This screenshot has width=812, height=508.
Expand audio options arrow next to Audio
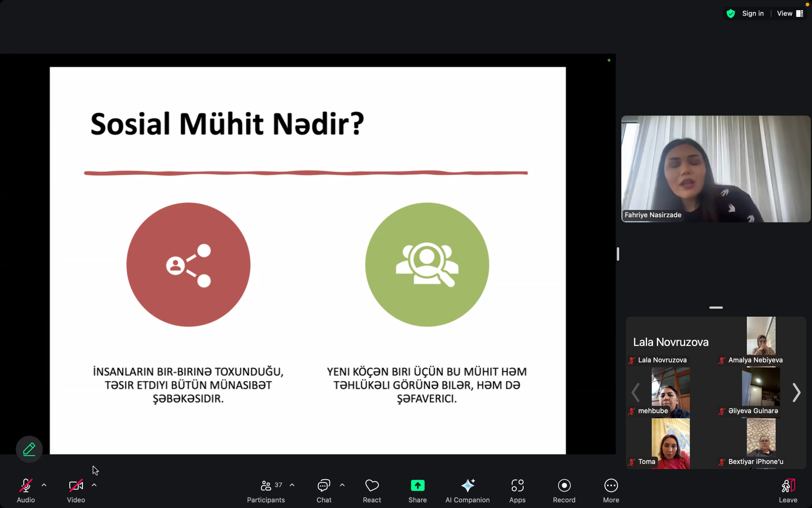point(44,485)
